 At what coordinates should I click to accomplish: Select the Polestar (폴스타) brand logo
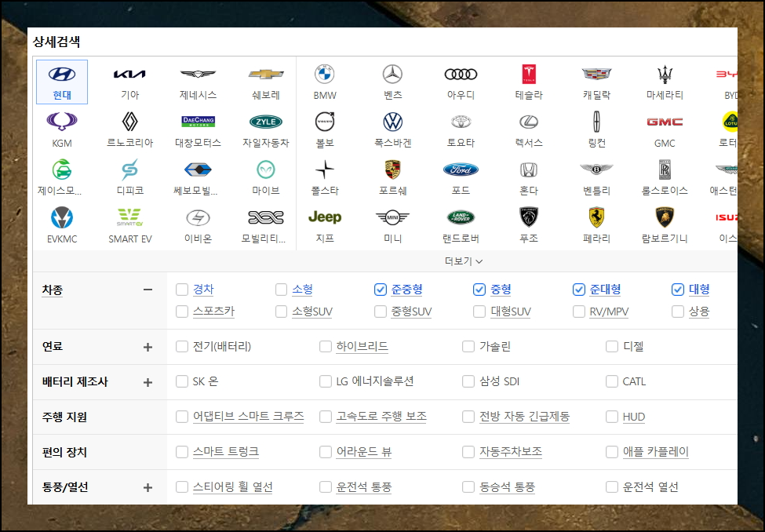[325, 169]
